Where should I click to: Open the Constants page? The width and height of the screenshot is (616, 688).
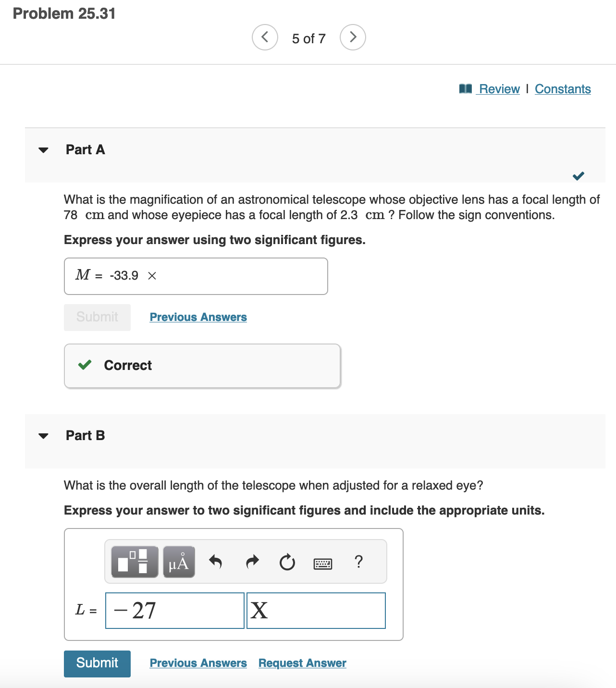pos(562,88)
